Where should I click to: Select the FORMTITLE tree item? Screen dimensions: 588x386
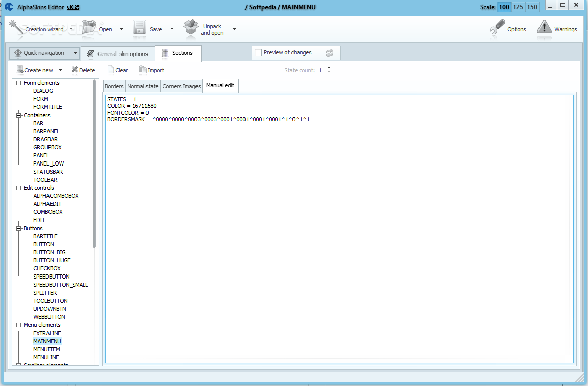click(x=47, y=107)
